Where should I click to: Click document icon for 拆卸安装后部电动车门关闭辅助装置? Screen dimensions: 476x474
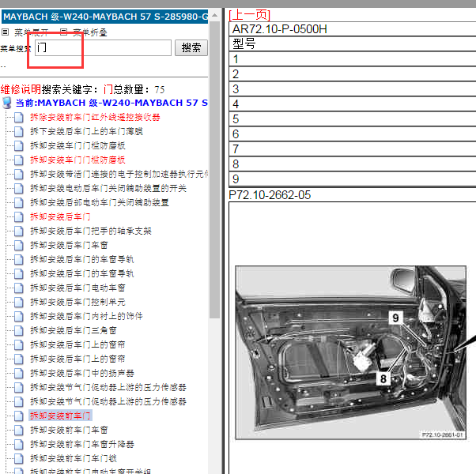pos(19,202)
